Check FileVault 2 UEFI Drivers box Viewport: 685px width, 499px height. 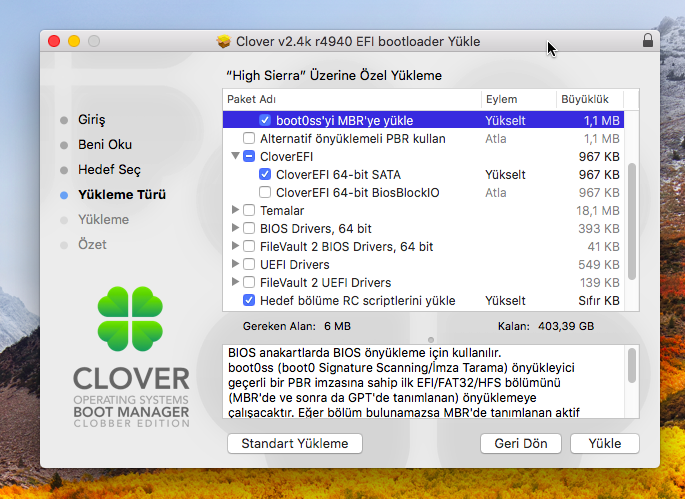click(x=249, y=282)
